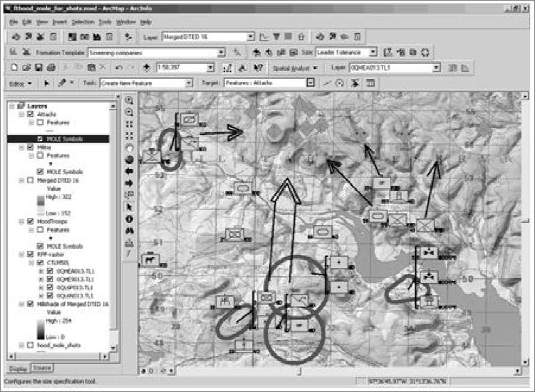Click the Fixed Zoom In icon

tap(129, 124)
